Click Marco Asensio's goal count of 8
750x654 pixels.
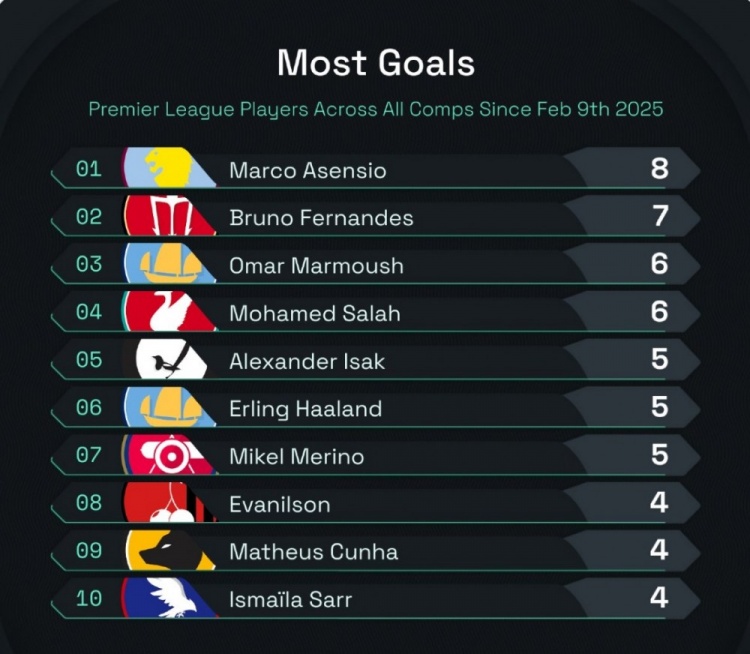pyautogui.click(x=659, y=168)
